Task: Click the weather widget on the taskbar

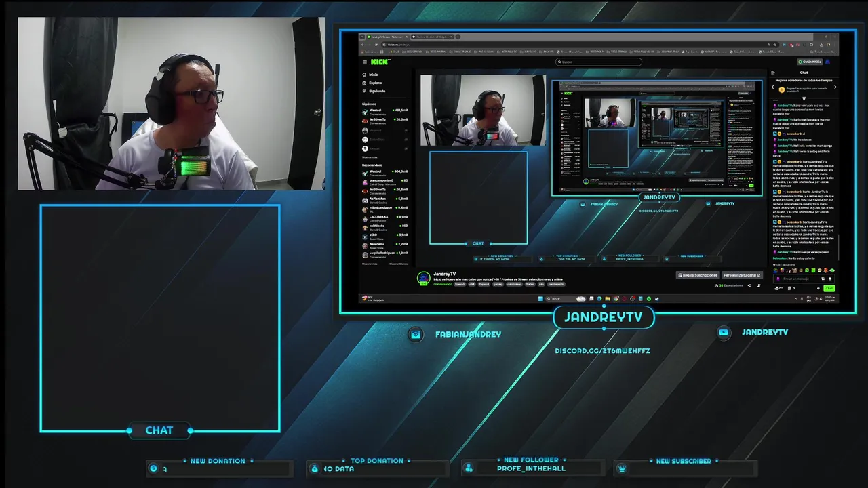Action: coord(373,298)
